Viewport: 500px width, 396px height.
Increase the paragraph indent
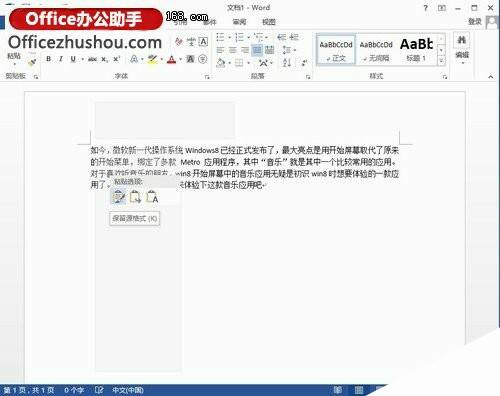pos(294,37)
